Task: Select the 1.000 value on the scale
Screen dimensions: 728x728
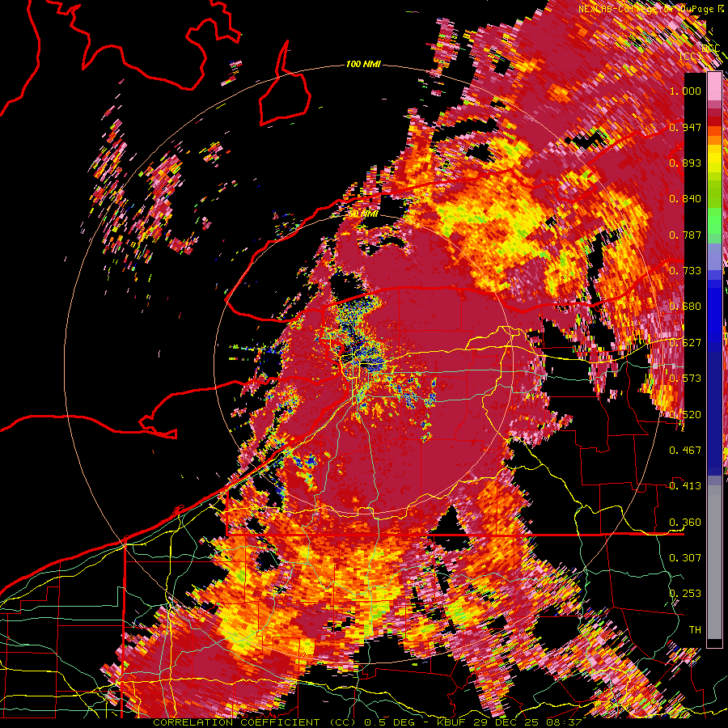Action: coord(685,91)
